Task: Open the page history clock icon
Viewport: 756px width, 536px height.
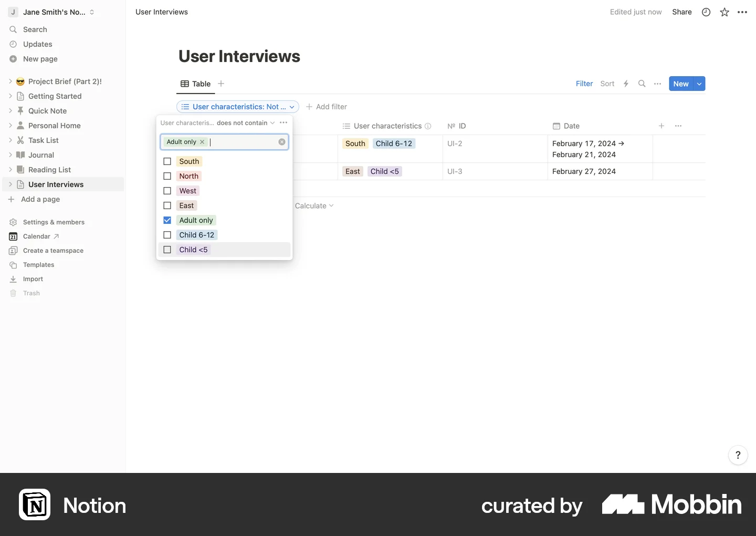Action: (706, 12)
